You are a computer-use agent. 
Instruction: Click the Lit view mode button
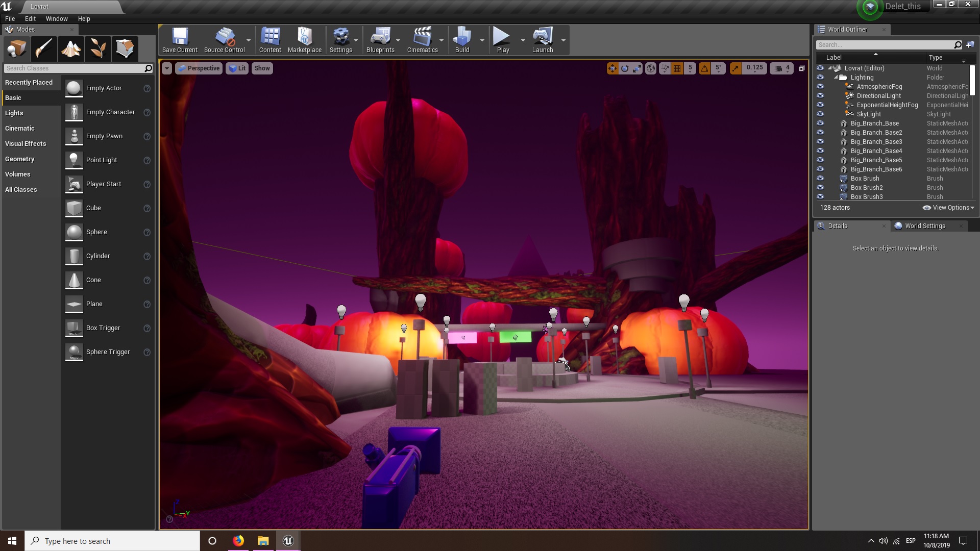[x=237, y=68]
